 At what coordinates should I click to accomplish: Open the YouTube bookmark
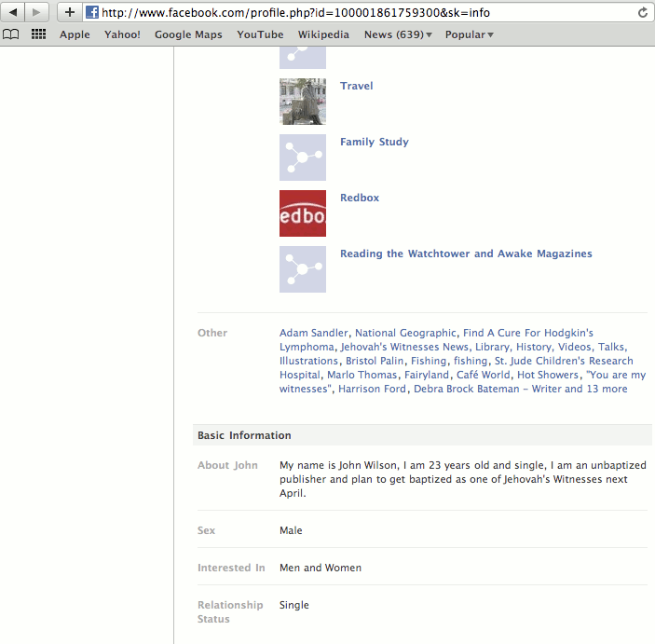click(x=260, y=34)
